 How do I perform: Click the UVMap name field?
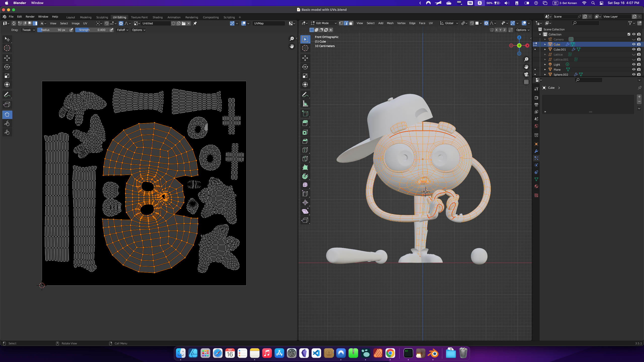click(268, 23)
